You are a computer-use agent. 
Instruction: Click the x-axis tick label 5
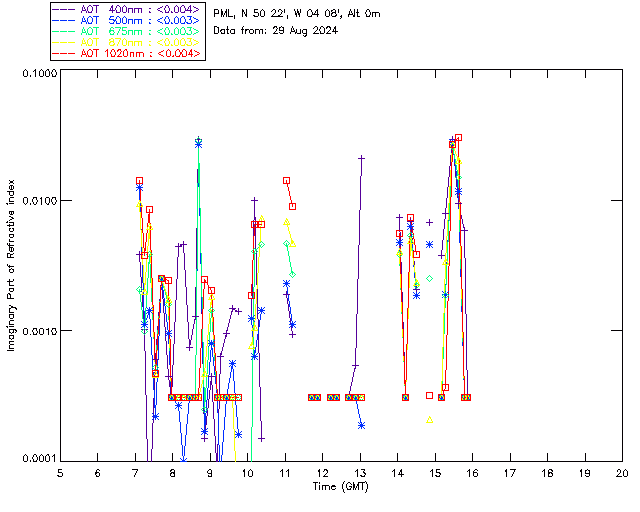[60, 473]
